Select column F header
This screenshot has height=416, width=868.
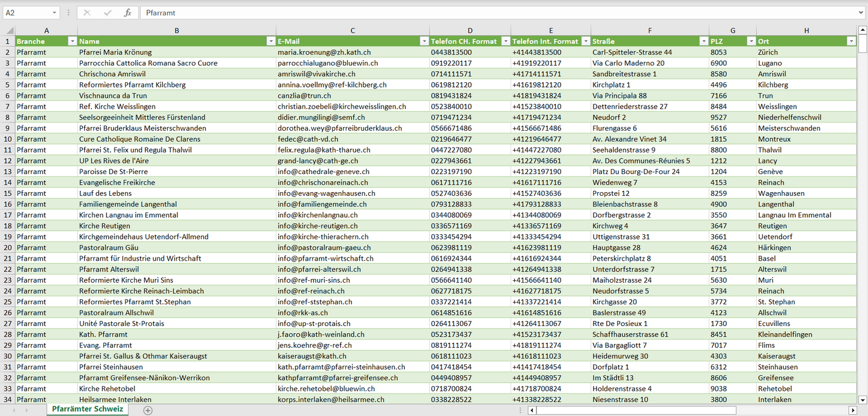(x=649, y=31)
